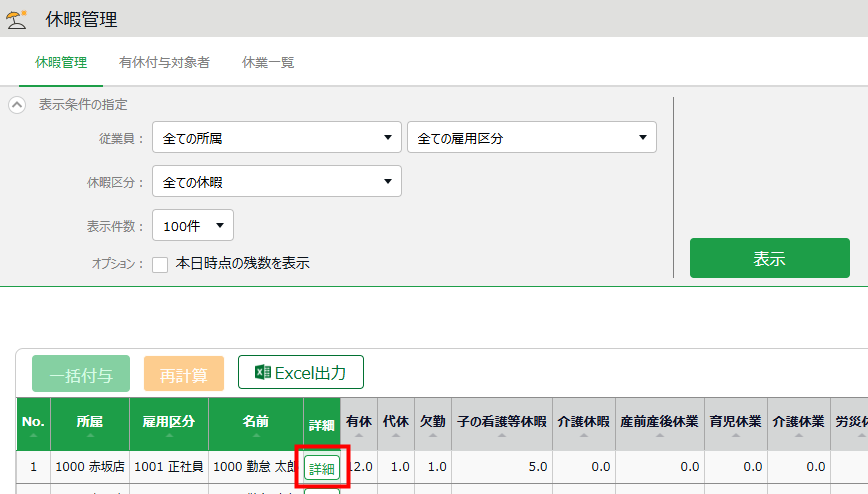The width and height of the screenshot is (868, 494).
Task: Sort by the 名前 column arrow
Action: 255,439
